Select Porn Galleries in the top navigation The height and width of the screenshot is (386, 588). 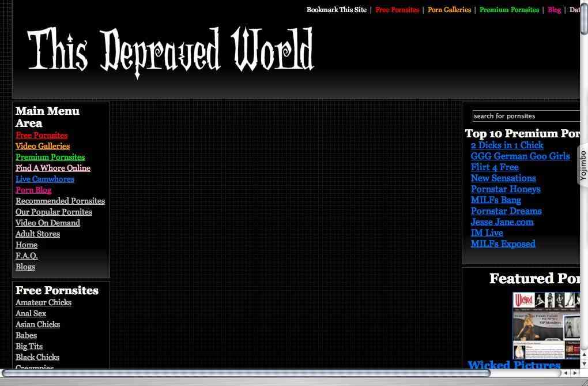449,10
